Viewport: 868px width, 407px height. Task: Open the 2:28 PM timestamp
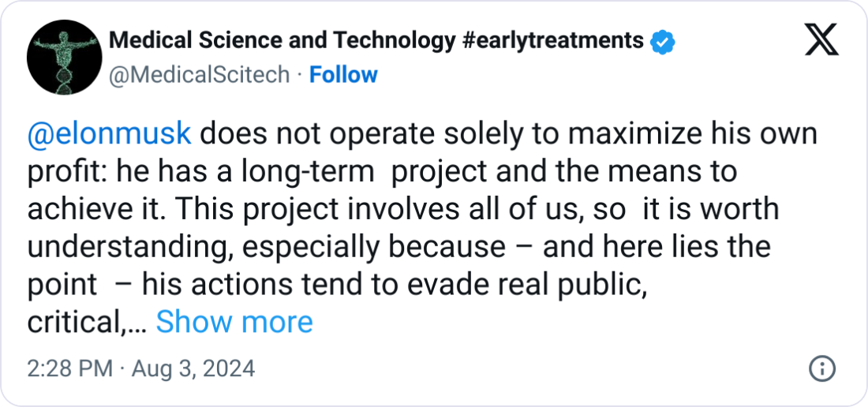(69, 368)
